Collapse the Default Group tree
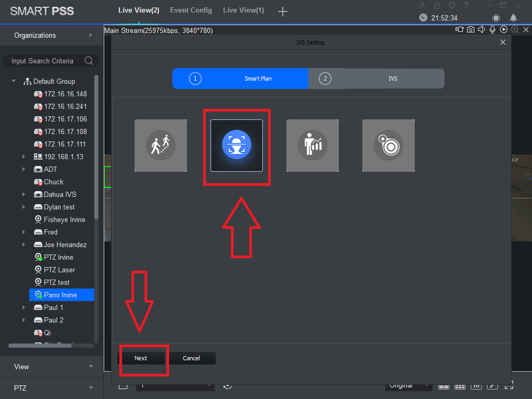Screen dimensions: 532x399 pyautogui.click(x=14, y=81)
